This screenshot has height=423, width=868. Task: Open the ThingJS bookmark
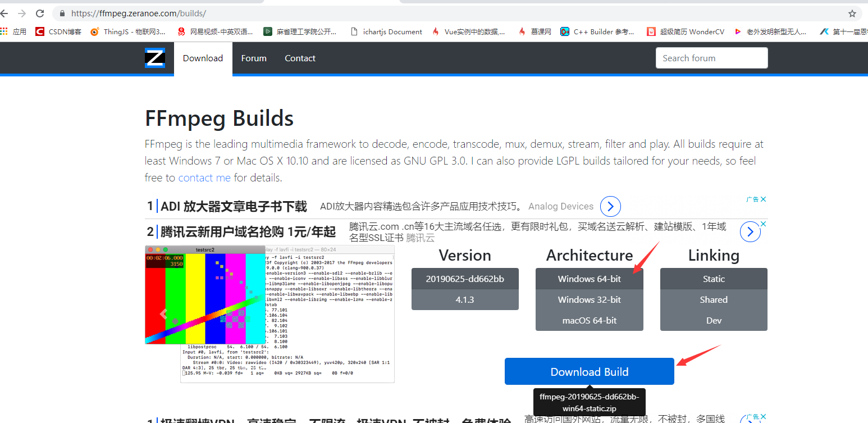(128, 31)
